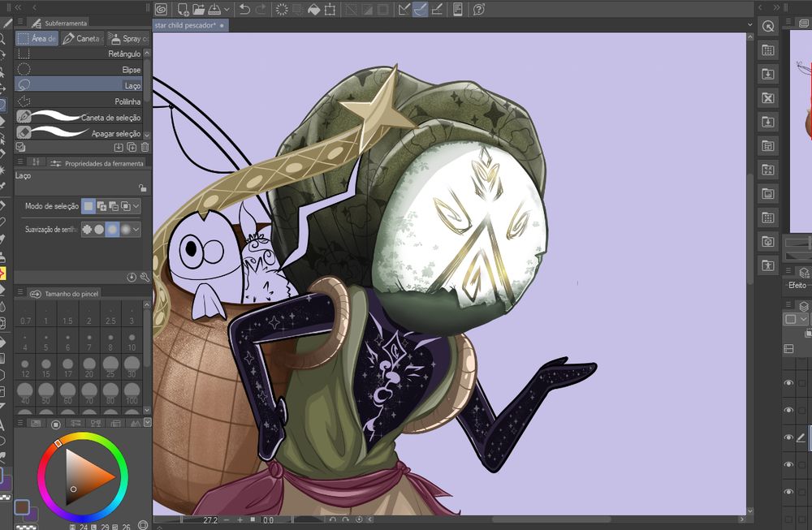Switch to the 'star child pescador' canvas tab
812x530 pixels.
tap(190, 25)
